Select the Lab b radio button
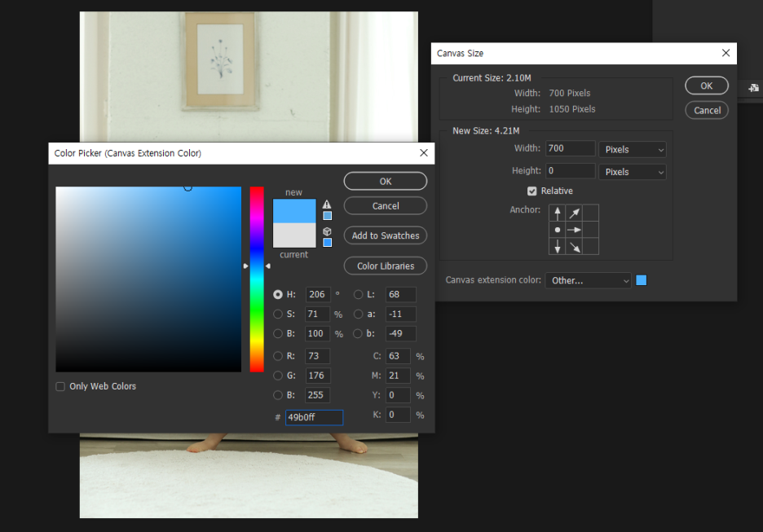Image resolution: width=763 pixels, height=532 pixels. pos(358,333)
